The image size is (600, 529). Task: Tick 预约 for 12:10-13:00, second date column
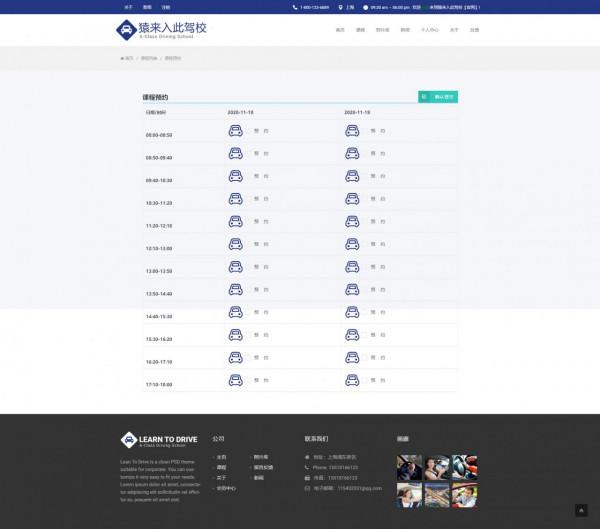point(365,244)
